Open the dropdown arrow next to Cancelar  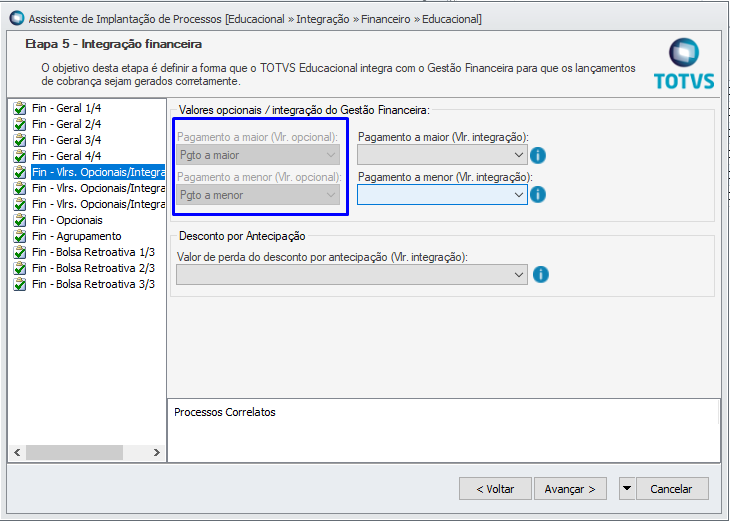(627, 488)
